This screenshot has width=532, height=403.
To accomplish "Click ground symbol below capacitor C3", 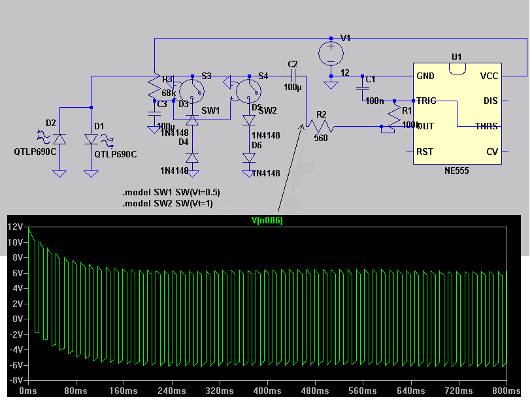I will point(154,130).
